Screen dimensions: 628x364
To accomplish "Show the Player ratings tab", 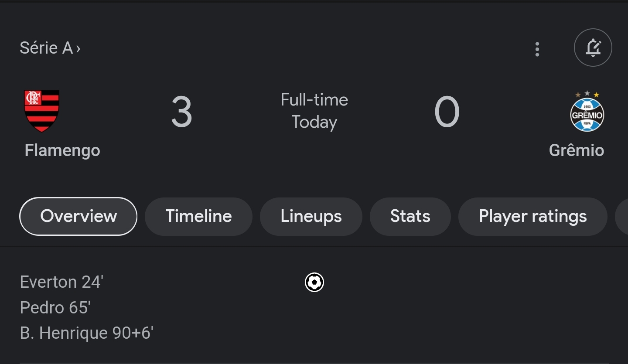I will tap(533, 216).
